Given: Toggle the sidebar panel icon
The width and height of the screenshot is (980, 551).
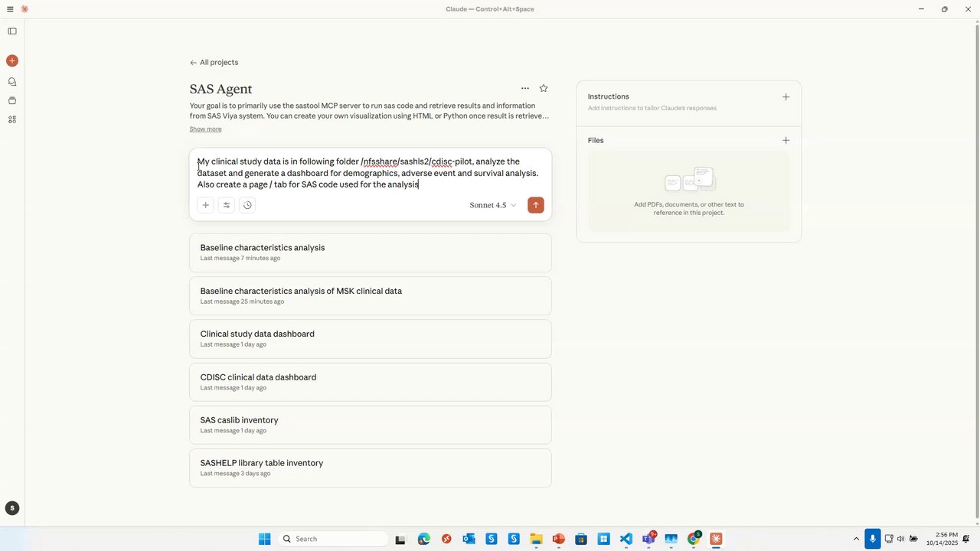Looking at the screenshot, I should click(12, 31).
